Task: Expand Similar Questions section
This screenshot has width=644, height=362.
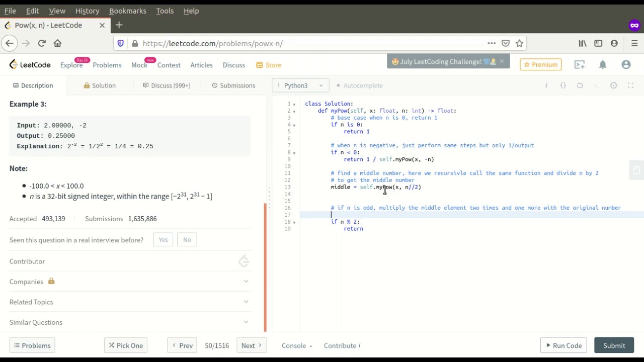Action: click(129, 322)
